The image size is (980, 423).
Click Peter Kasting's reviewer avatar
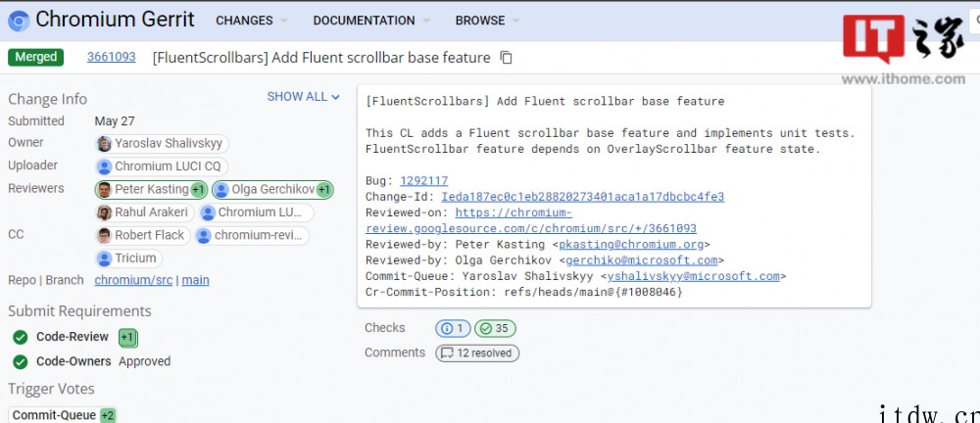105,189
